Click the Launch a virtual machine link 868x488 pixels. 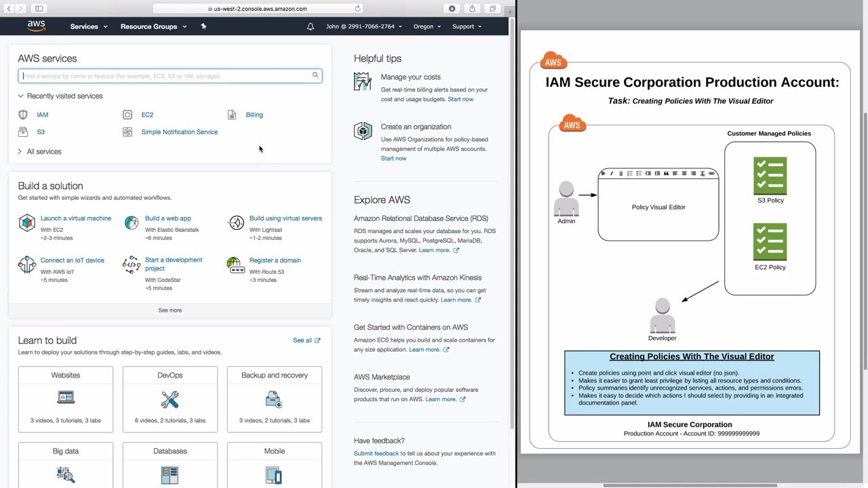76,218
